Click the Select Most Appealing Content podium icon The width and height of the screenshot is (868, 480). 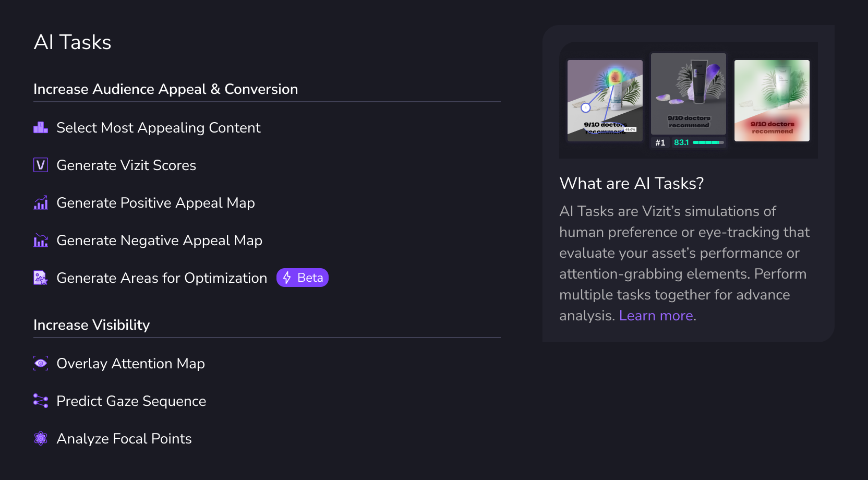tap(41, 128)
